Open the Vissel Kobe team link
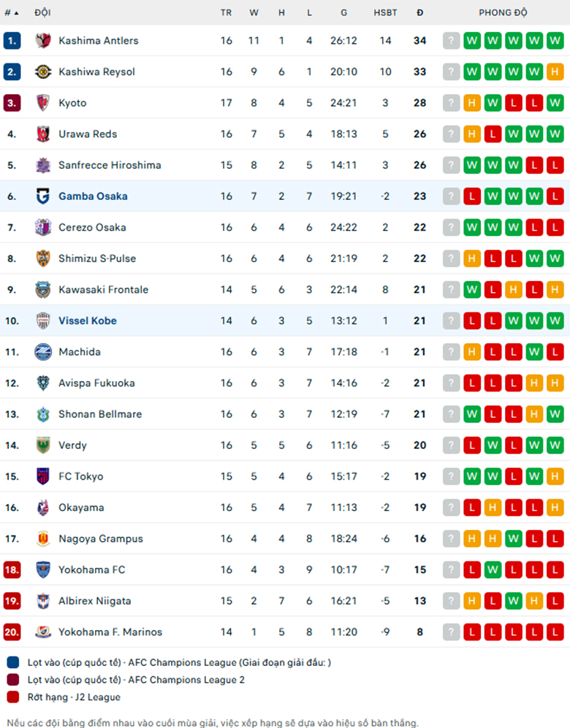 pyautogui.click(x=88, y=321)
